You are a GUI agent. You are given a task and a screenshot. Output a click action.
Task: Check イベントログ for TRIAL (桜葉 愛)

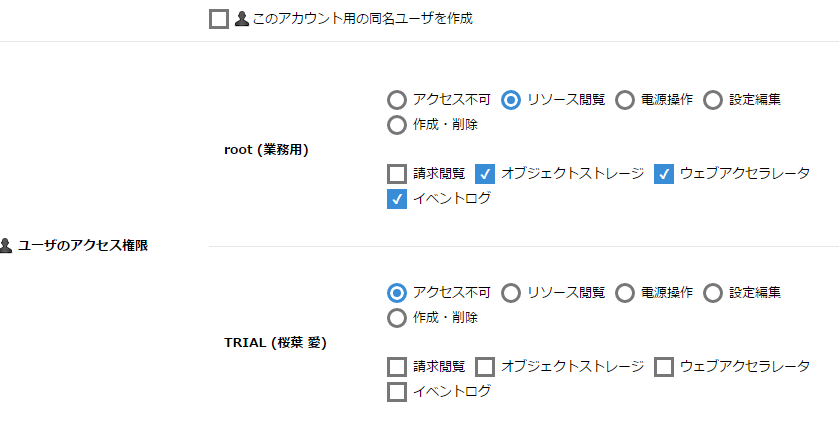[x=396, y=392]
